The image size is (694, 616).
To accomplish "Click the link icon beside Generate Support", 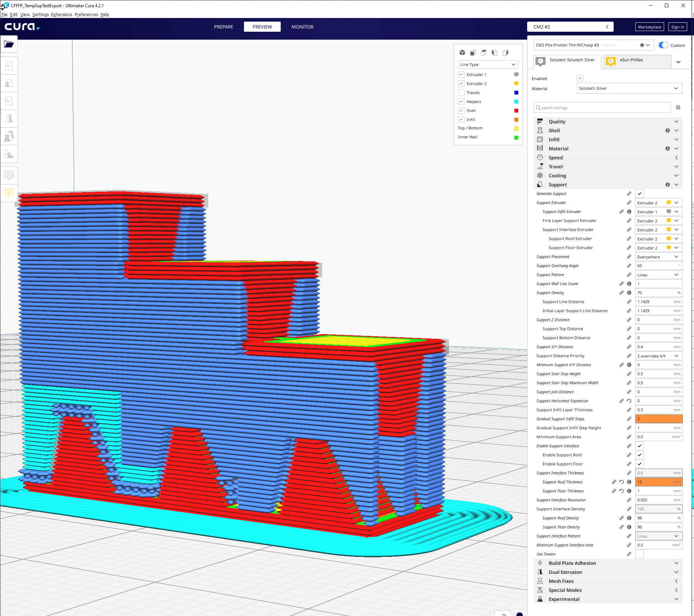I will click(x=629, y=194).
